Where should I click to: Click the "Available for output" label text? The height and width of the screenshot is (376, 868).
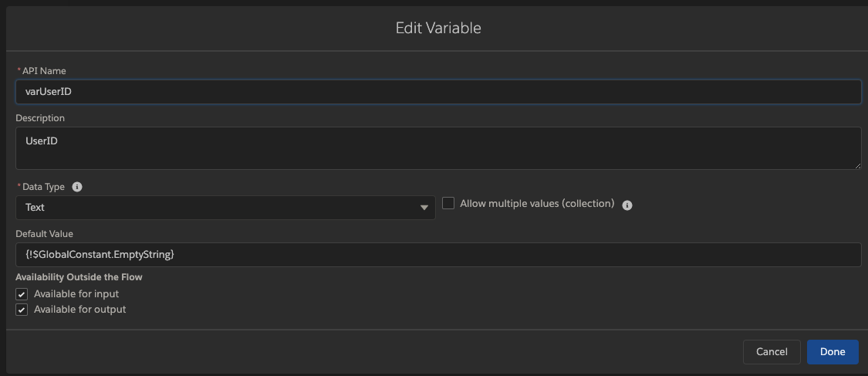[x=79, y=310]
